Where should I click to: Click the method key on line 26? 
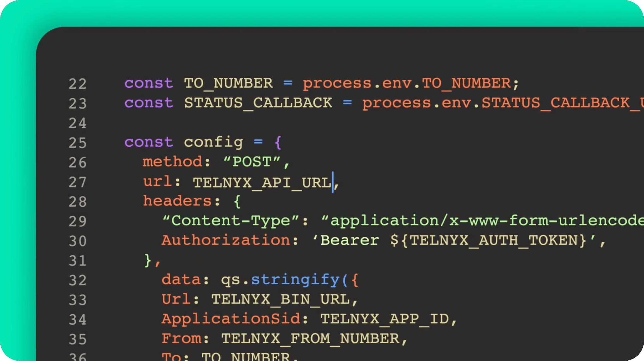(x=172, y=162)
